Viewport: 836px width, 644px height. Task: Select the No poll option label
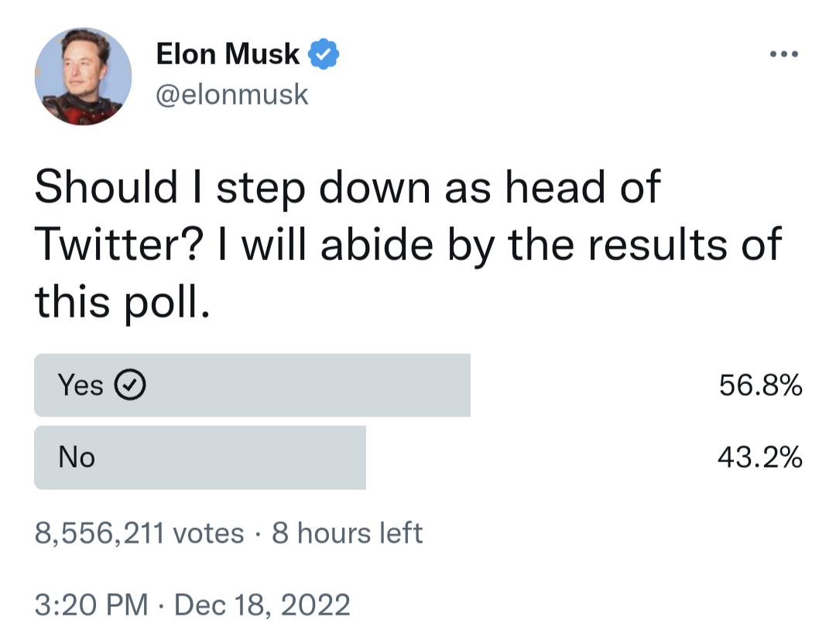[77, 457]
